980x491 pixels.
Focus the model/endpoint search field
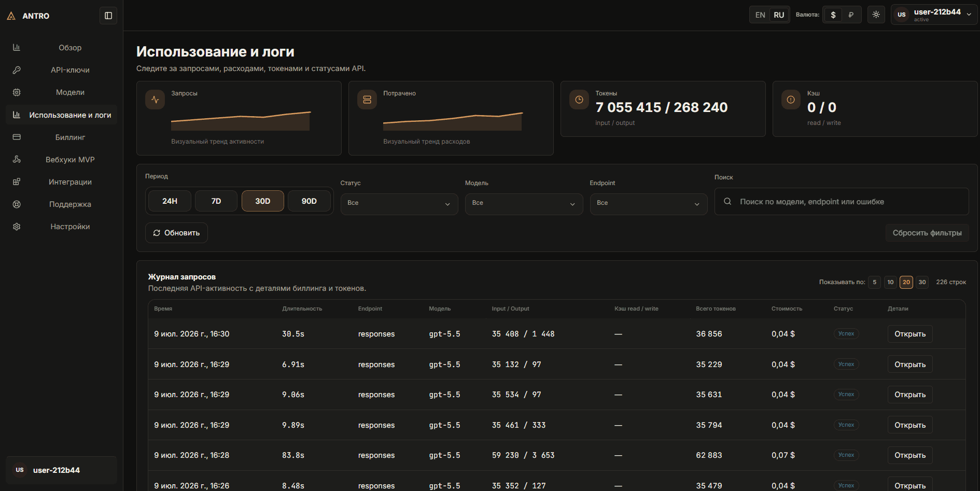coord(842,202)
